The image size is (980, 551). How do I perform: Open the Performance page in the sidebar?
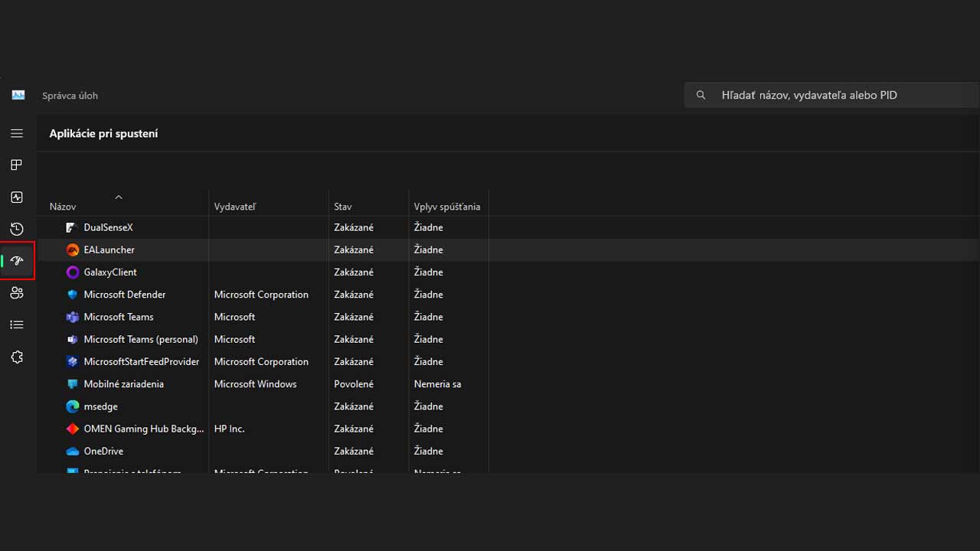click(x=17, y=197)
